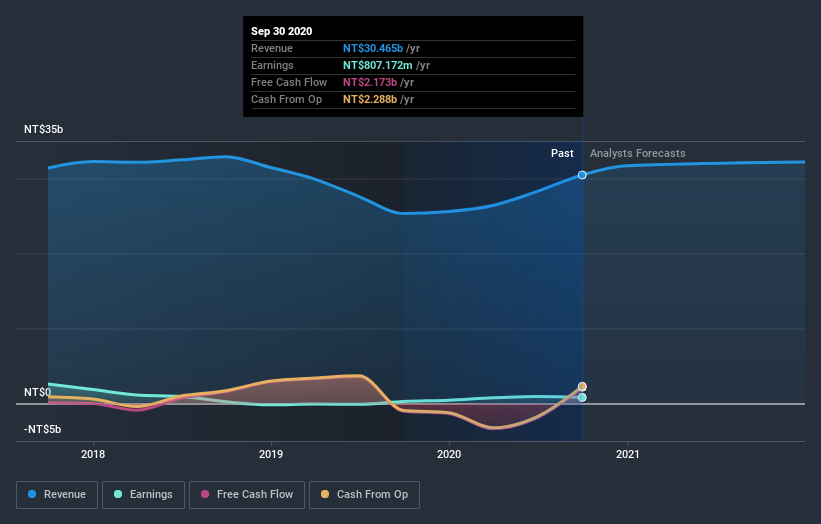Screen dimensions: 821x524
Task: Toggle the Earnings legend button
Action: coord(143,494)
